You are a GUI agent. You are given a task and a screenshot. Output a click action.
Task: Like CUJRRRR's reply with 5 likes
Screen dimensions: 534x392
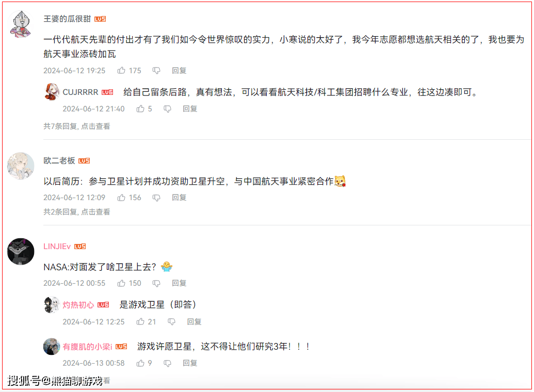click(x=140, y=109)
